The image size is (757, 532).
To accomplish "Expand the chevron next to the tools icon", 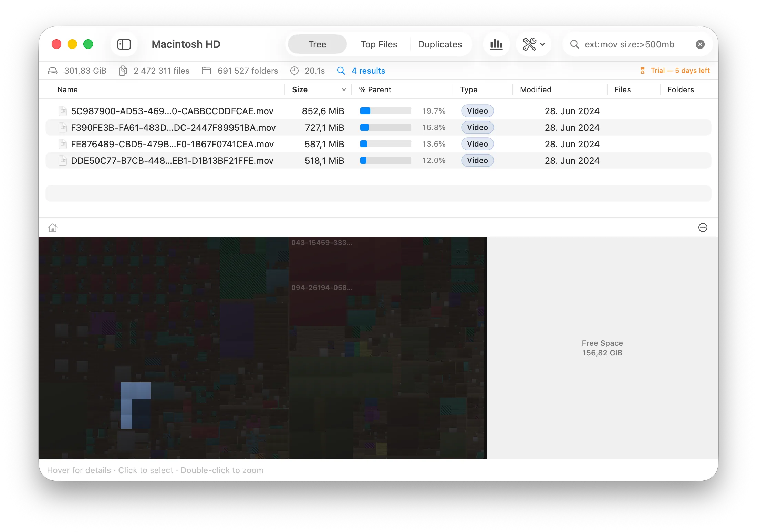I will coord(542,44).
